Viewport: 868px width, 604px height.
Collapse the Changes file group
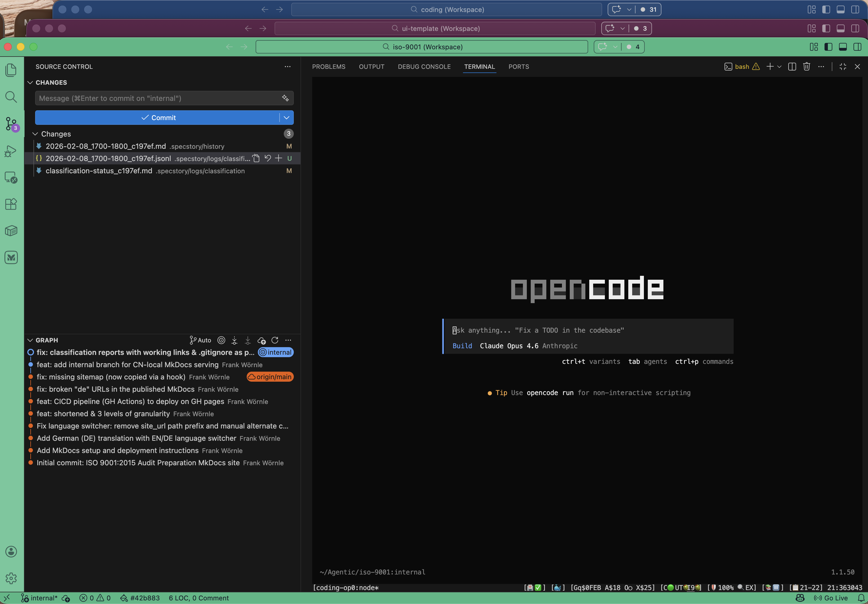(x=35, y=134)
